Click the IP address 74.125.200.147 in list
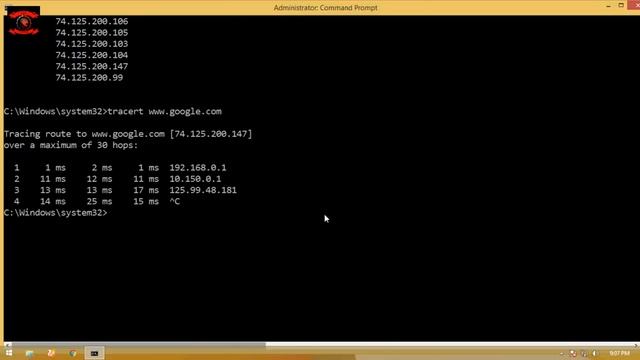Screen dimensions: 640x360 [91, 66]
